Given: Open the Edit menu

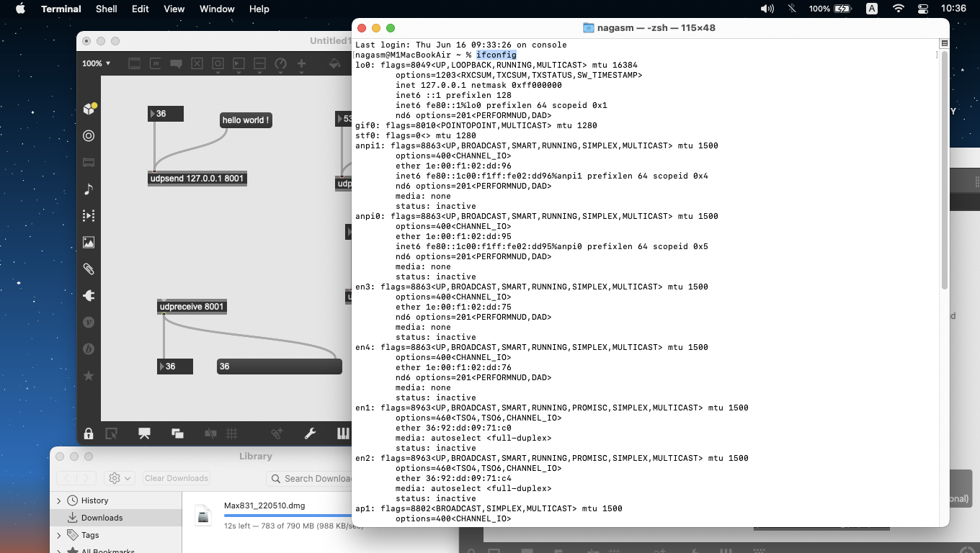Looking at the screenshot, I should tap(141, 9).
